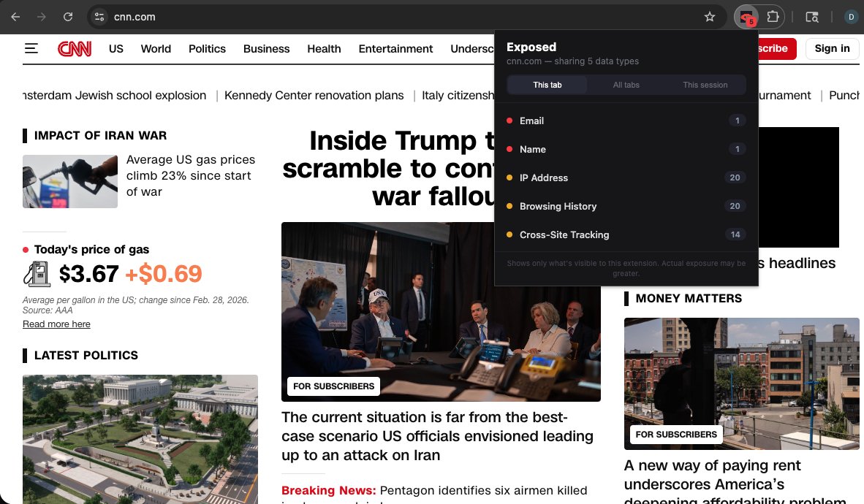864x504 pixels.
Task: Open the Italy citizenship trending link
Action: (458, 95)
